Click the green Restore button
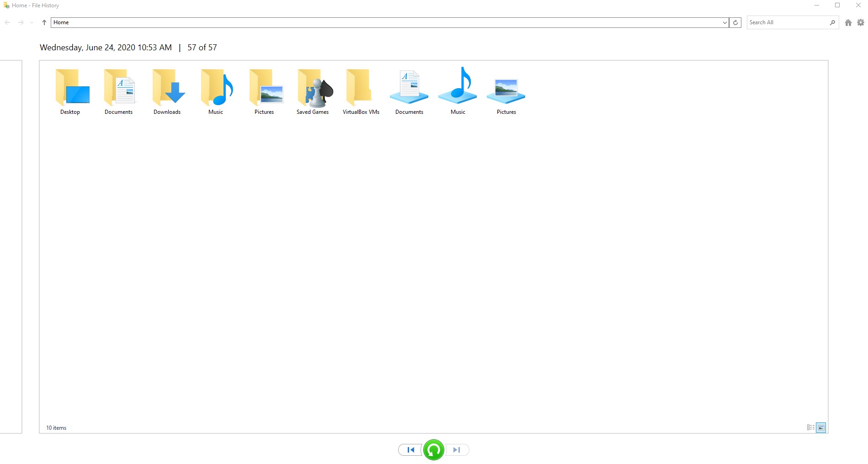The width and height of the screenshot is (868, 464). [433, 450]
